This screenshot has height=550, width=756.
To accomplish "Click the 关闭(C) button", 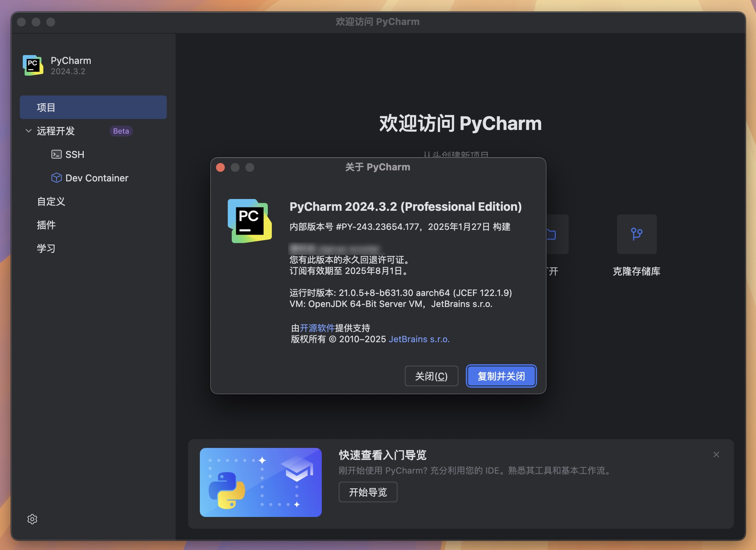I will [431, 376].
